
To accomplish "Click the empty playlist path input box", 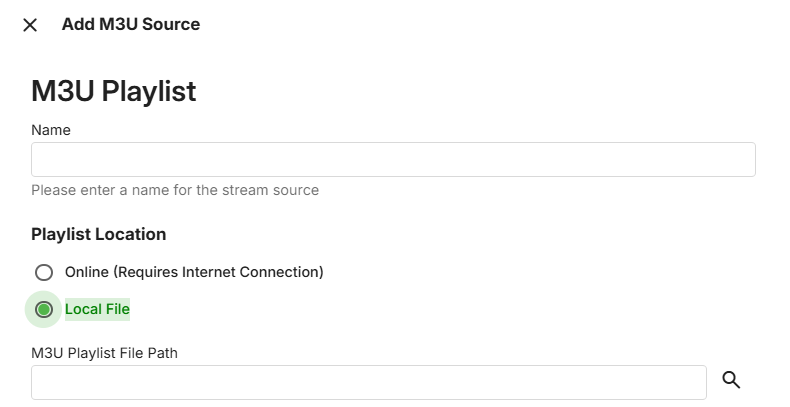I will pos(369,382).
